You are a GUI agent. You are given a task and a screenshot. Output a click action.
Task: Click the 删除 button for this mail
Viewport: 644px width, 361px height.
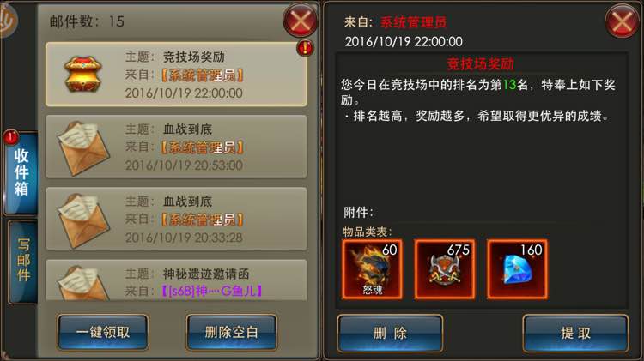(390, 333)
